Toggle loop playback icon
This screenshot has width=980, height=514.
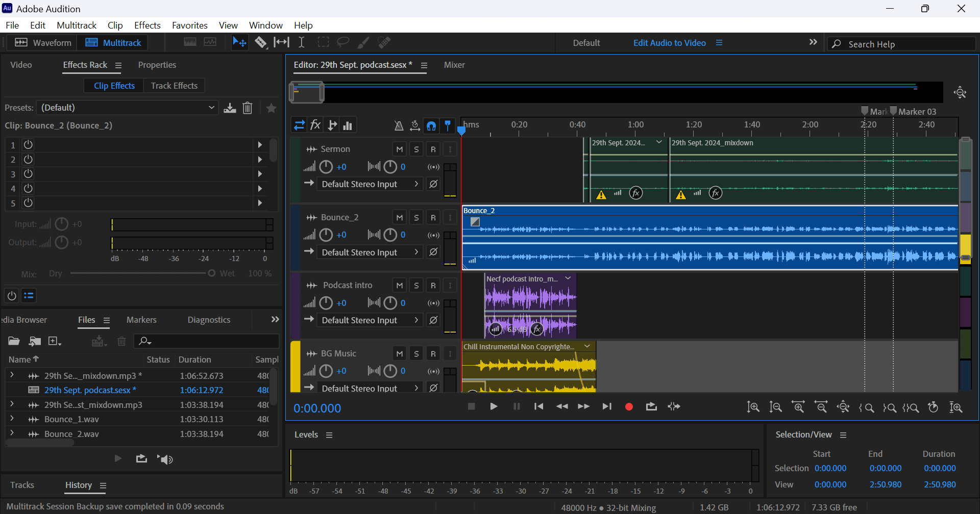pos(651,406)
